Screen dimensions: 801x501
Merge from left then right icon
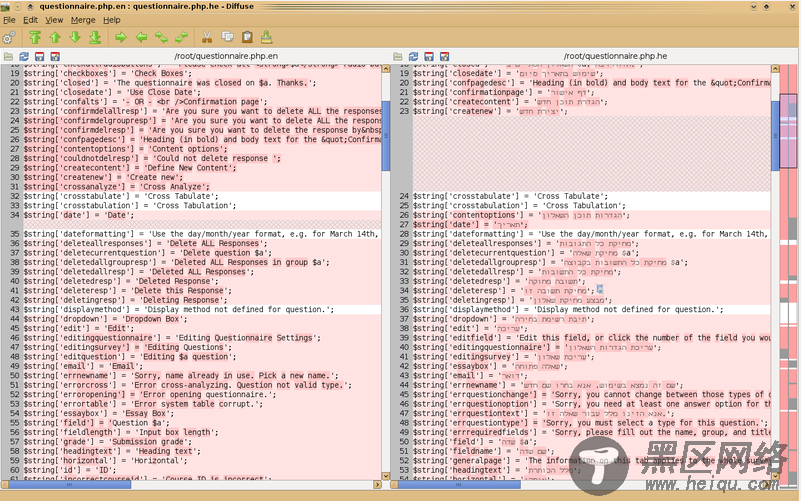pos(161,37)
